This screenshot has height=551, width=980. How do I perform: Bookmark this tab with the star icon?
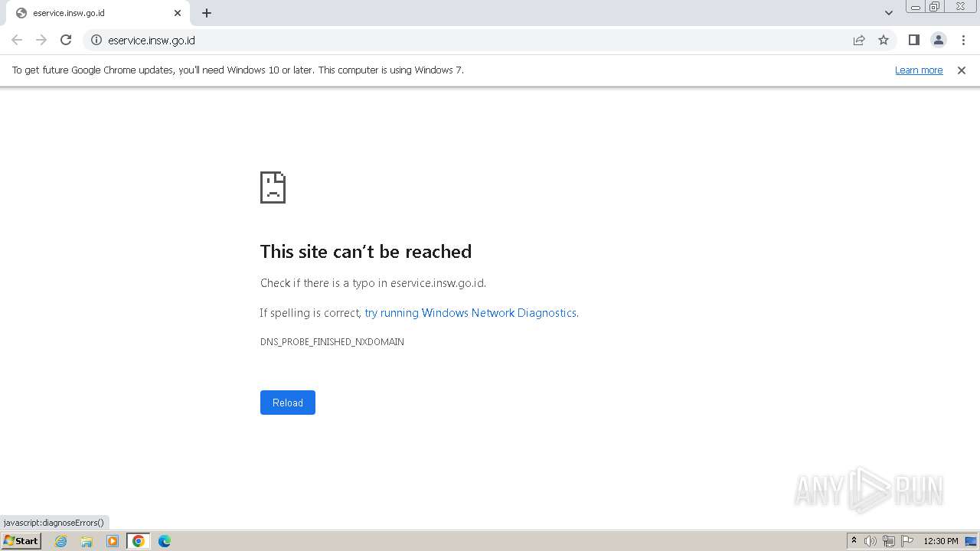(x=884, y=40)
